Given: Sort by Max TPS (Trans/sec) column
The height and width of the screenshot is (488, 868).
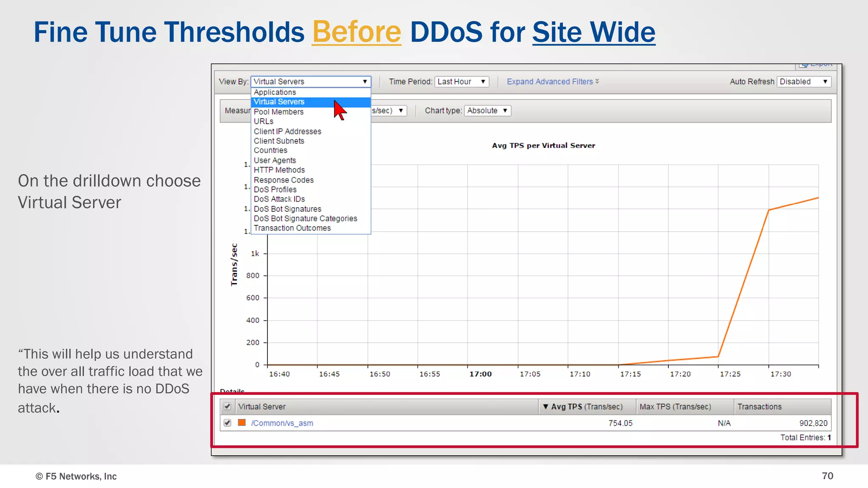Looking at the screenshot, I should click(x=685, y=407).
